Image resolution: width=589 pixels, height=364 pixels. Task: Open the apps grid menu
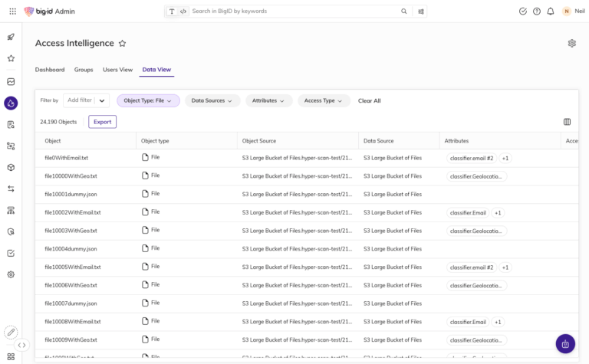pos(12,11)
